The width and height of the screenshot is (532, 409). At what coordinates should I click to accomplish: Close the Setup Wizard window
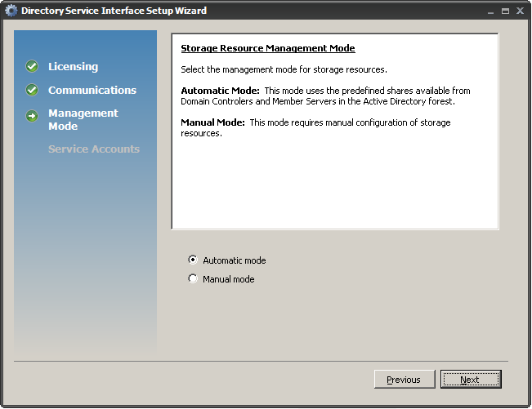point(520,11)
